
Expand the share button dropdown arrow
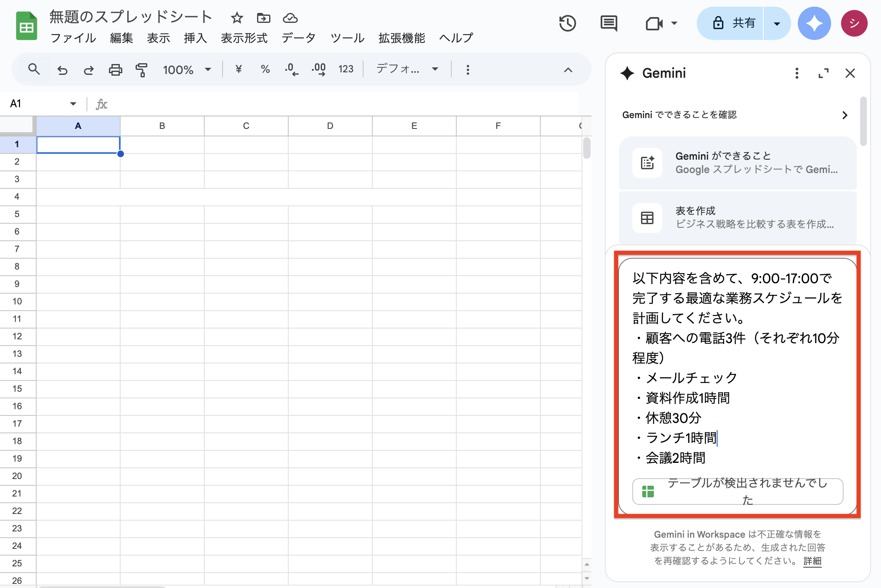(x=777, y=23)
